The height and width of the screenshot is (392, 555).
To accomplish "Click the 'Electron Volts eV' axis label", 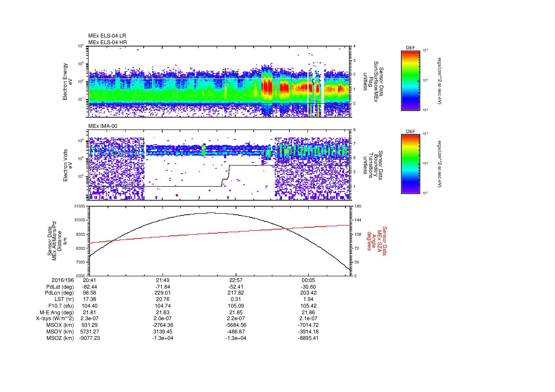I will [67, 165].
